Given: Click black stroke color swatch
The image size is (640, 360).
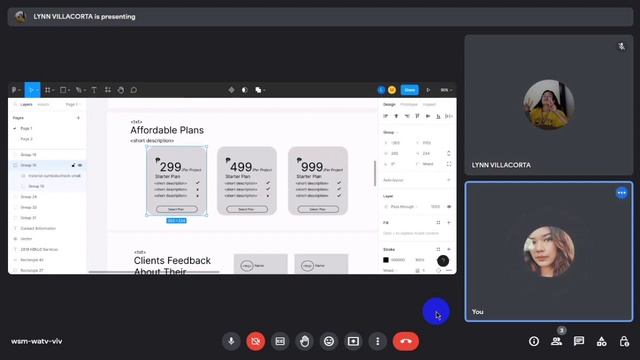Looking at the screenshot, I should [x=386, y=260].
